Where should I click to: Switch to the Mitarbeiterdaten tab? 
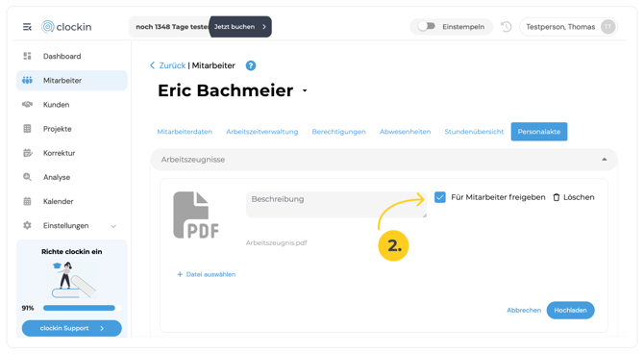(185, 132)
